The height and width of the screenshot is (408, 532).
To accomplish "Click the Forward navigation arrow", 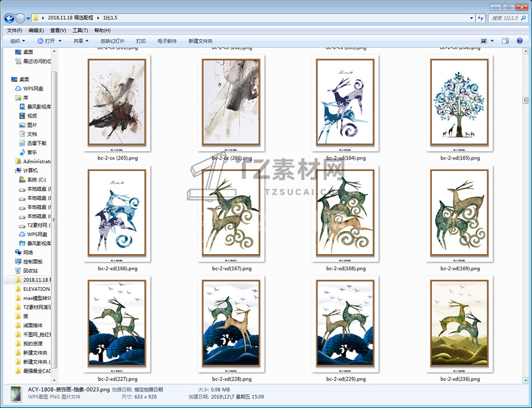I will tap(20, 18).
